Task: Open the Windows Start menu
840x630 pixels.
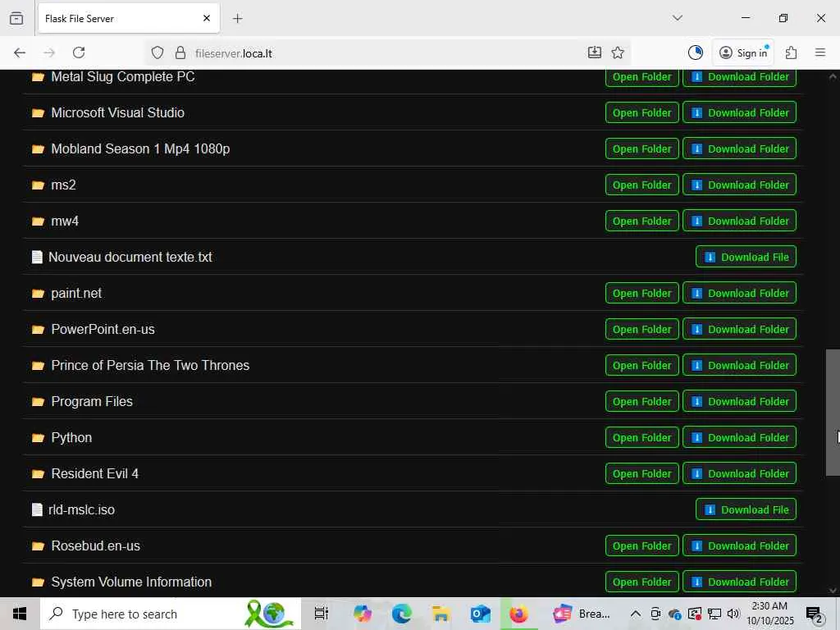Action: (x=20, y=614)
